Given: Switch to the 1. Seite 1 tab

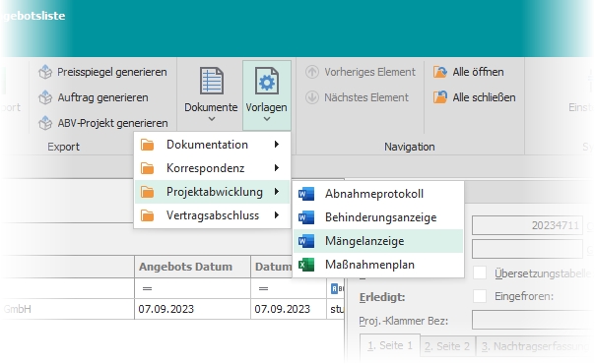Looking at the screenshot, I should tap(390, 345).
